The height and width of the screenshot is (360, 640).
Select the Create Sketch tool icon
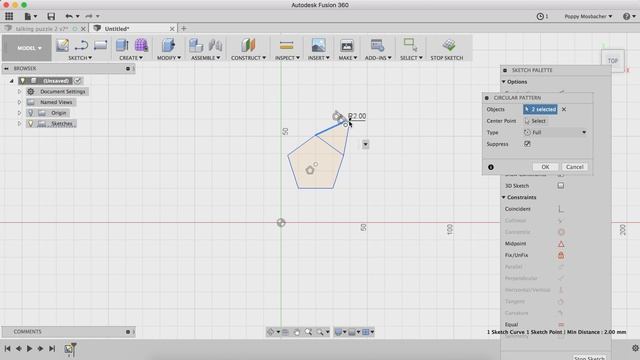(62, 45)
